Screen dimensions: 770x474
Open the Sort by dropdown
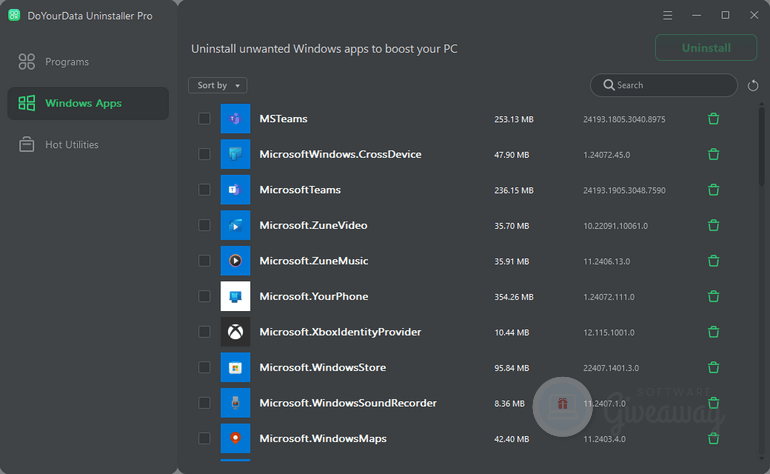(x=218, y=85)
